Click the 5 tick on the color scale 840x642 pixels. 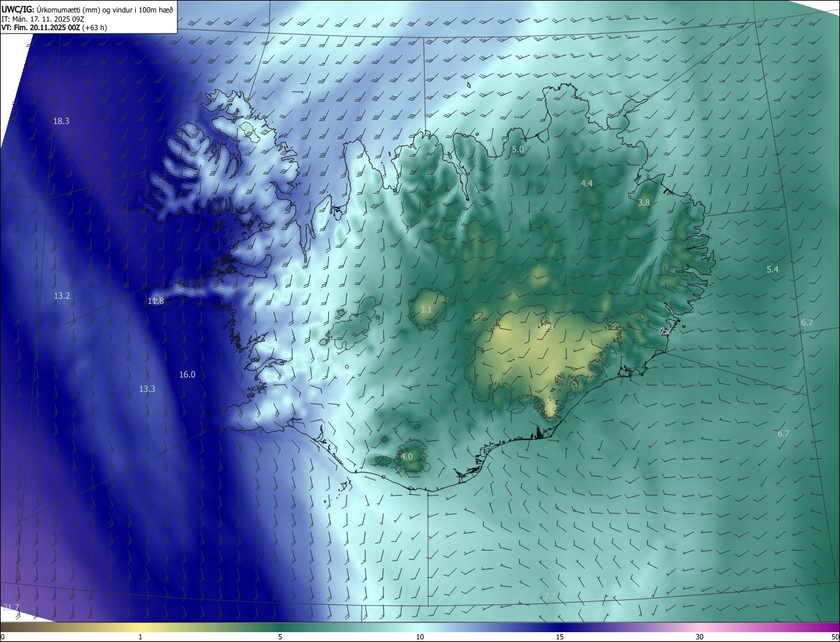280,637
